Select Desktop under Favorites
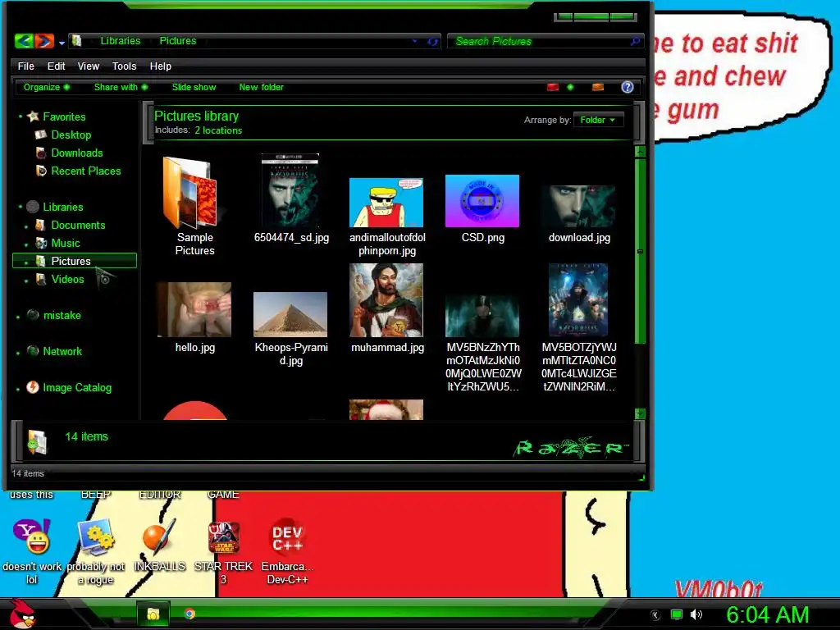840x630 pixels. coord(71,135)
